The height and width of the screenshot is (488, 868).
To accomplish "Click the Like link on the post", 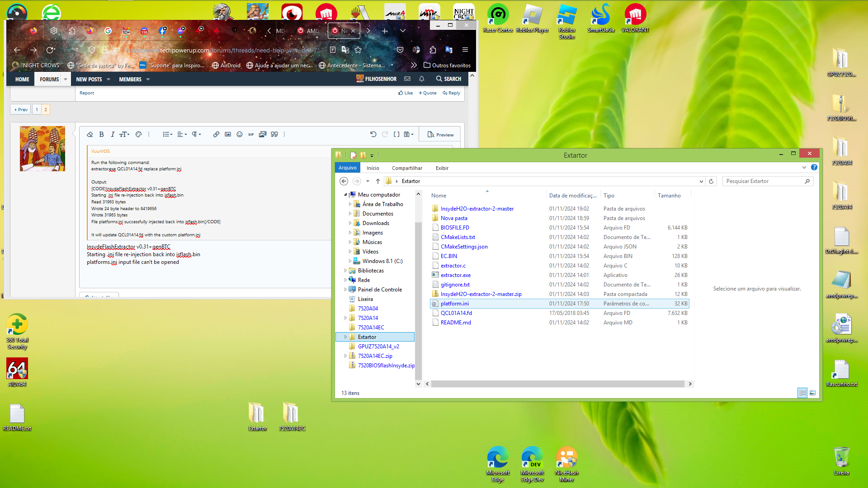I will coord(406,93).
